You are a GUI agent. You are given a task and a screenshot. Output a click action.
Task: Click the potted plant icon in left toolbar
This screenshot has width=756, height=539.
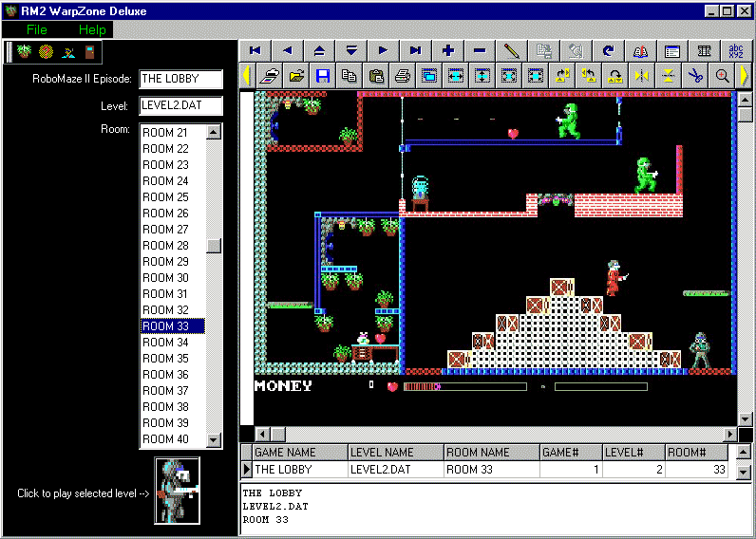[25, 52]
